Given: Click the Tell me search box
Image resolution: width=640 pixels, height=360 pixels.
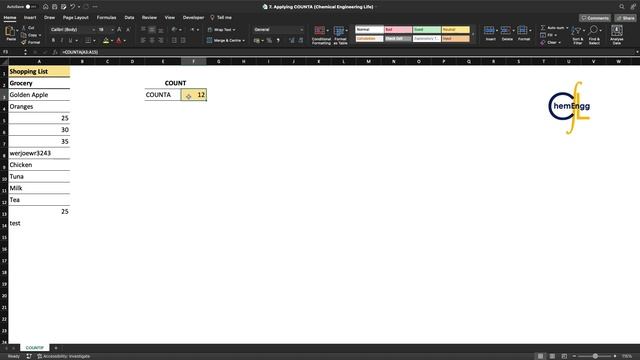Looking at the screenshot, I should coord(221,18).
